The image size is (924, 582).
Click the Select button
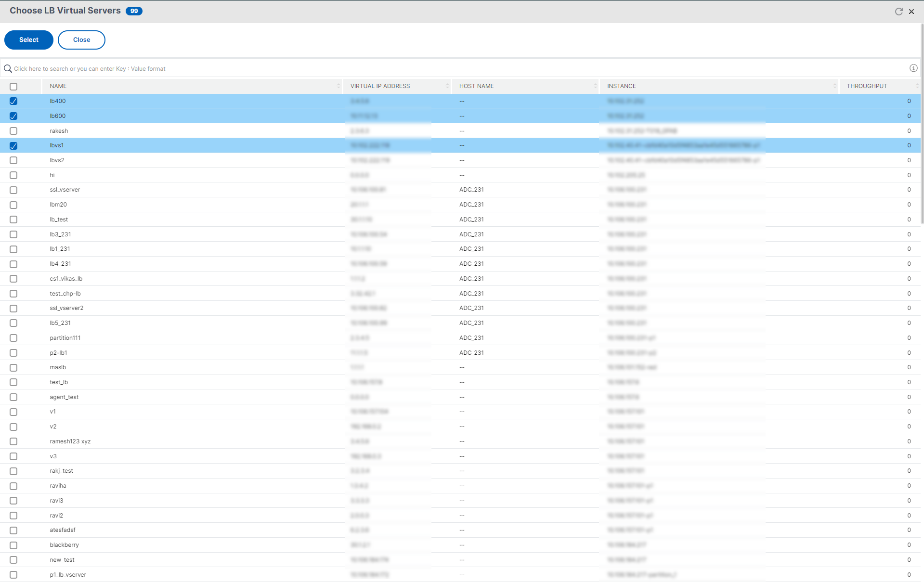click(x=29, y=40)
